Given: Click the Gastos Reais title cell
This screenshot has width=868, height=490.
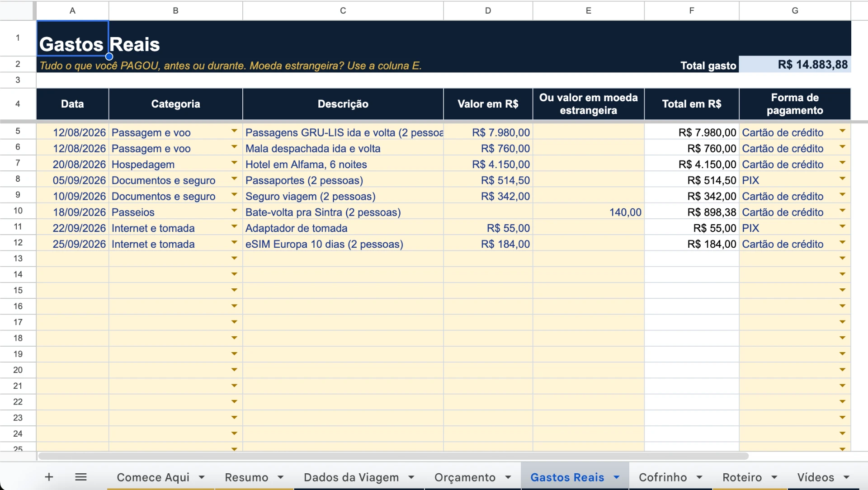Looking at the screenshot, I should [x=72, y=38].
